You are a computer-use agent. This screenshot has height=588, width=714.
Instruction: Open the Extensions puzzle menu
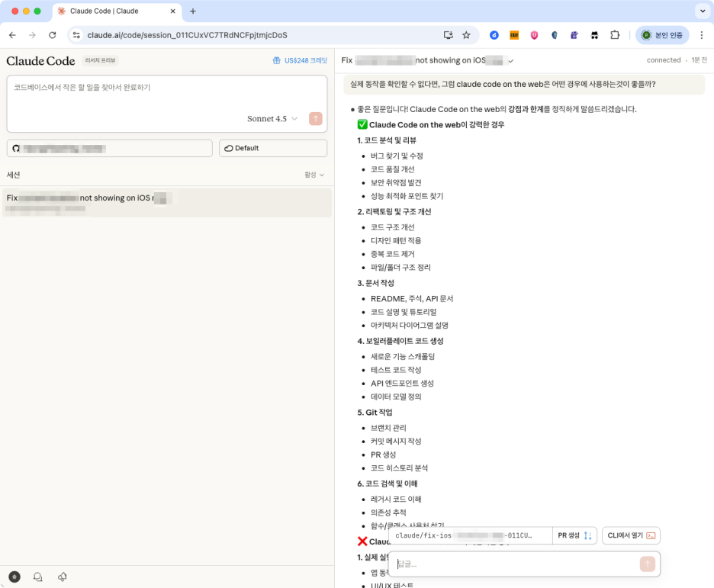tap(615, 35)
